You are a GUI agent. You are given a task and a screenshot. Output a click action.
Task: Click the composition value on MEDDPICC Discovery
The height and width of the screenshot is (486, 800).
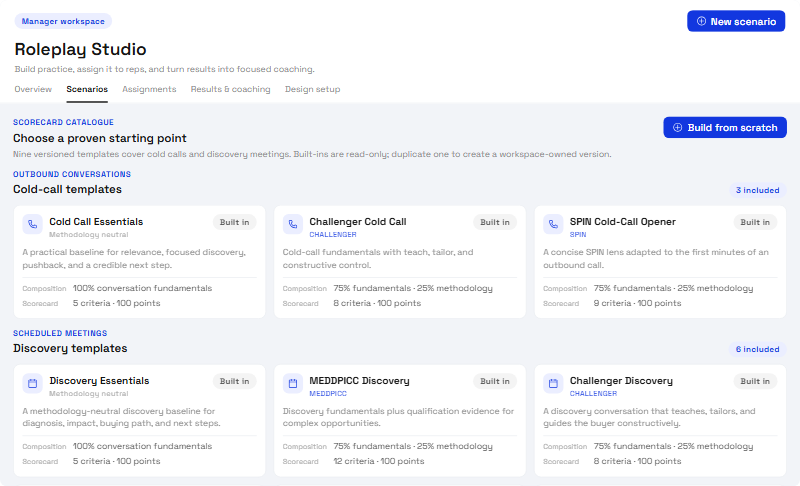(413, 446)
